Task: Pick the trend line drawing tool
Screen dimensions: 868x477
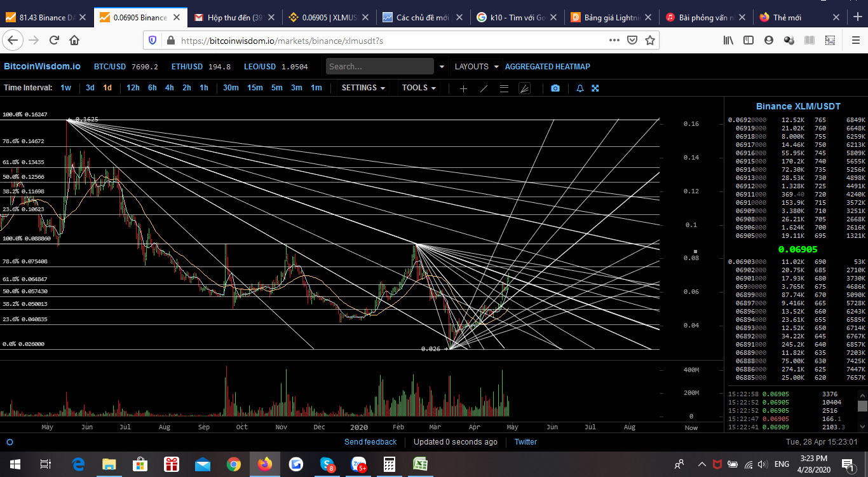Action: click(x=484, y=88)
